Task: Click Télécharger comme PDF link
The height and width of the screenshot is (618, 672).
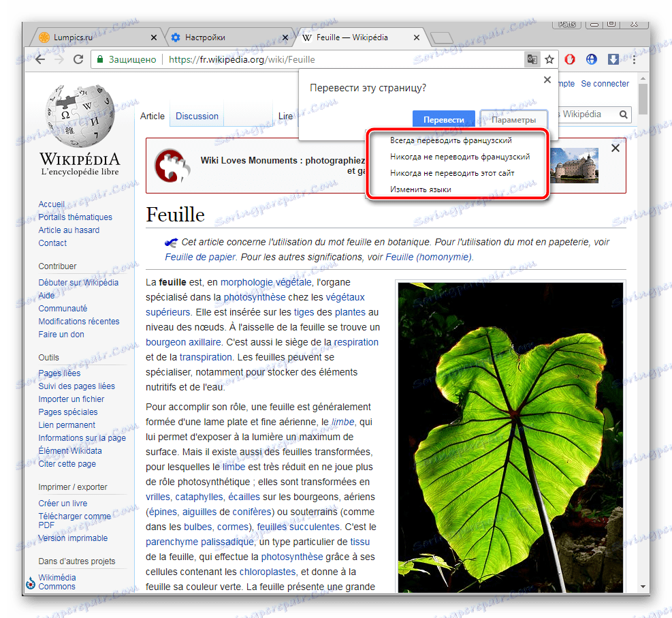Action: point(75,520)
